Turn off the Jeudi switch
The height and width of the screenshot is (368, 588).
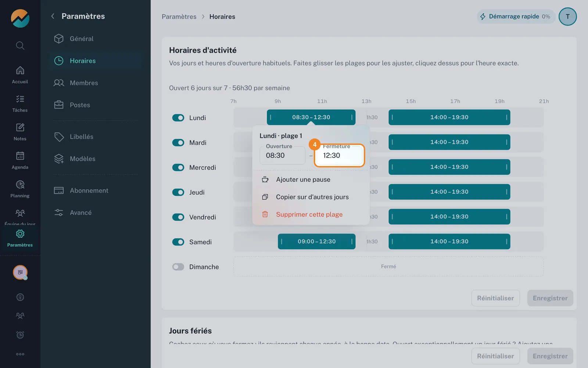point(178,192)
